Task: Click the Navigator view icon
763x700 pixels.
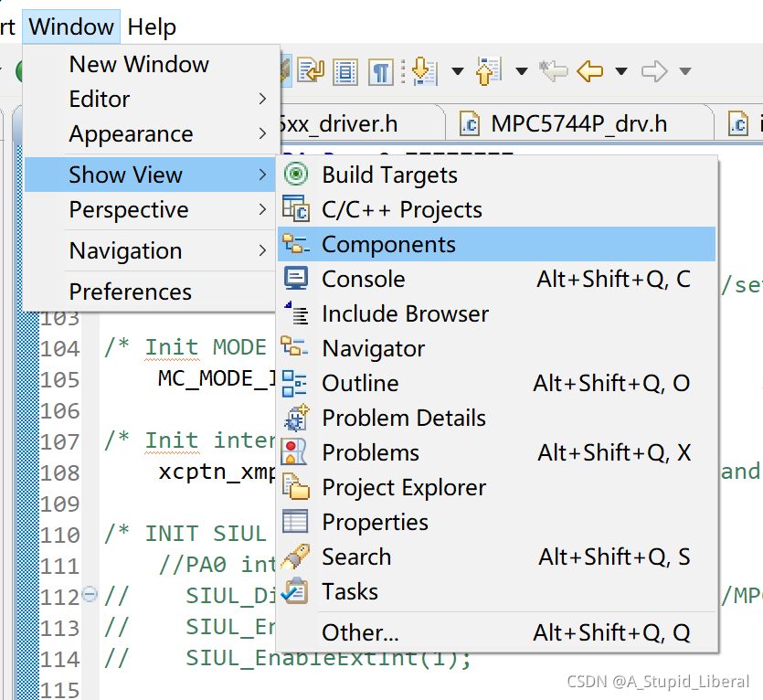Action: coord(295,347)
